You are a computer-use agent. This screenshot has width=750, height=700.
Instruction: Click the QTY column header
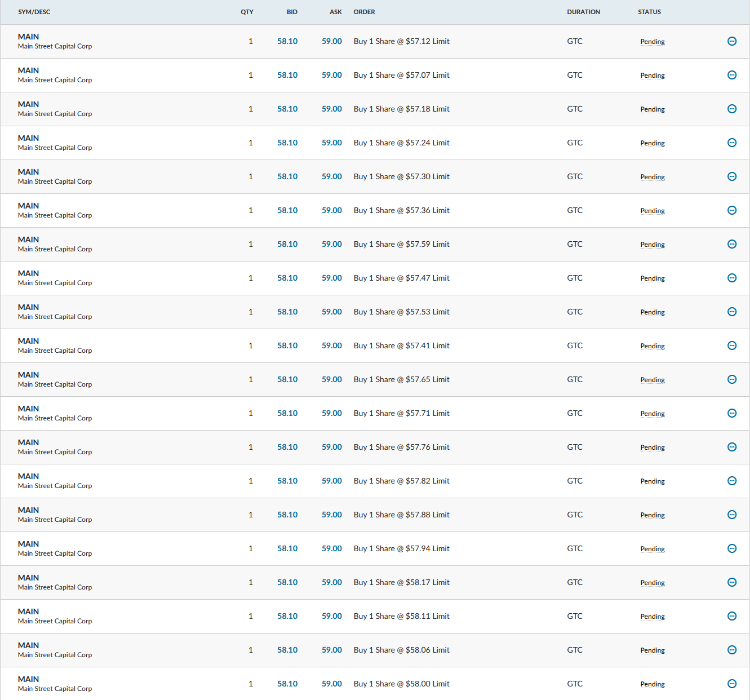pyautogui.click(x=247, y=12)
